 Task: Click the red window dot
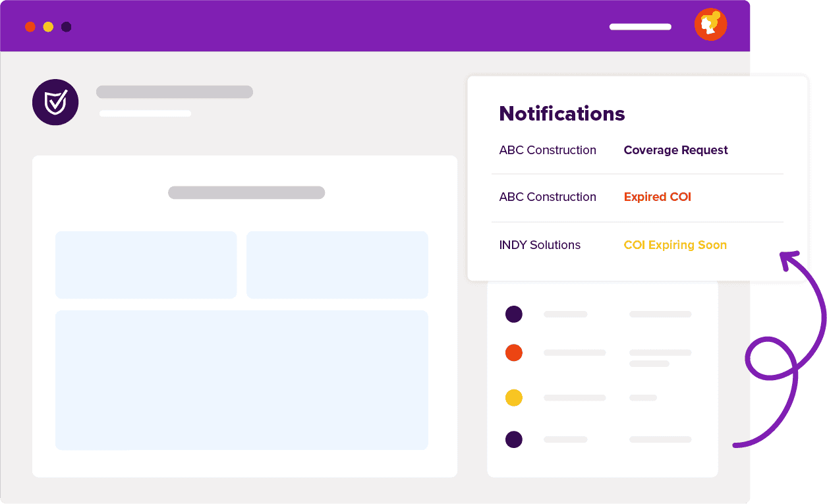click(x=30, y=27)
